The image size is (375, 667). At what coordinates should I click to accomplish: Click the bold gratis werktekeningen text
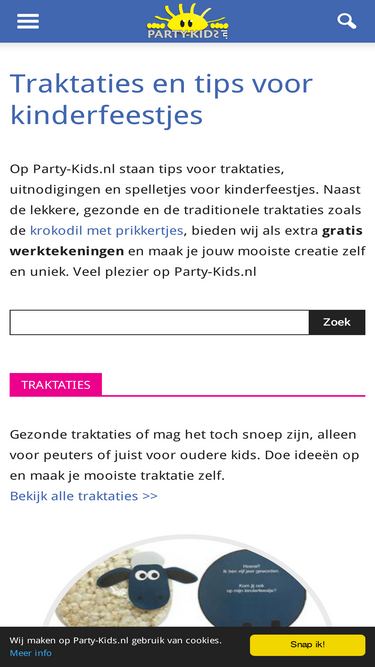186,241
